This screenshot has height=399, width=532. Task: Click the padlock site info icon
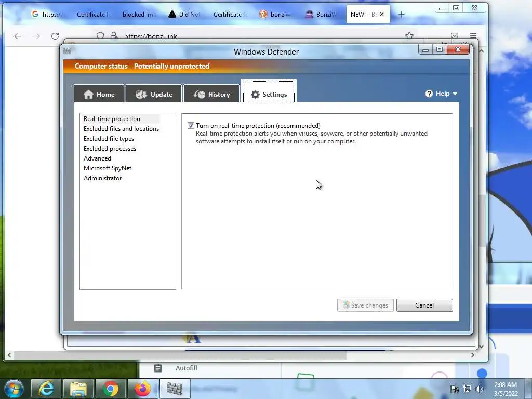tap(114, 36)
